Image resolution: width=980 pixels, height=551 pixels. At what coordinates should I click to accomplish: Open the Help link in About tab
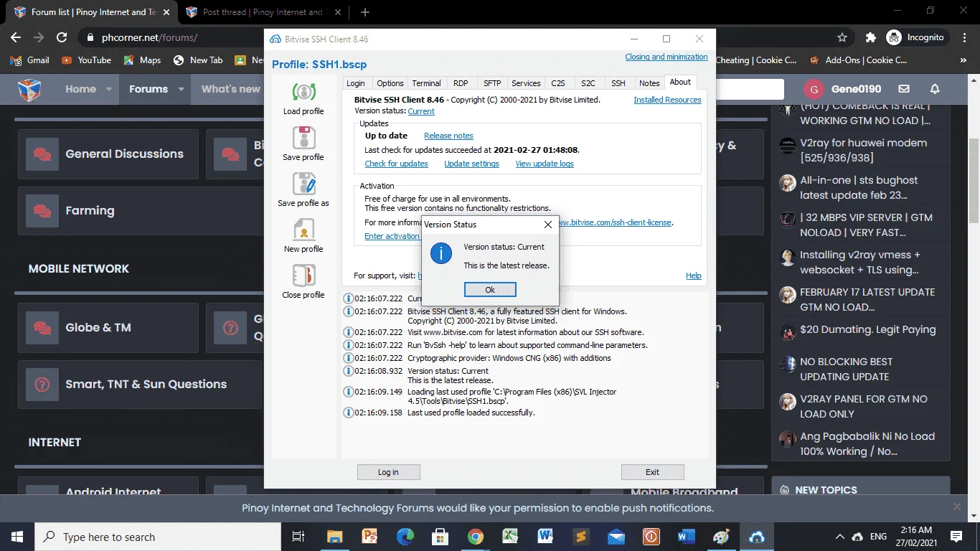(x=693, y=275)
